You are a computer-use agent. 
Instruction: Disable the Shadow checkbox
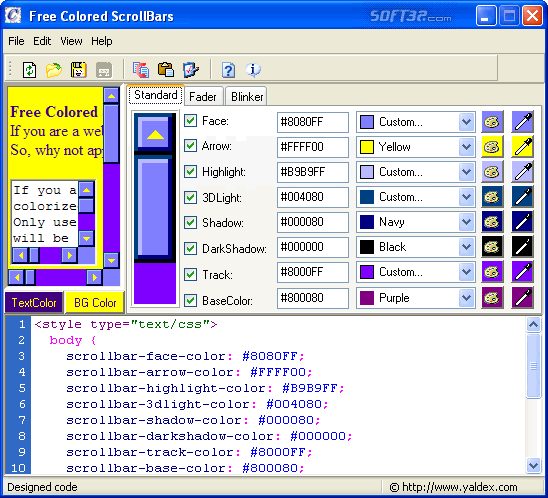190,223
